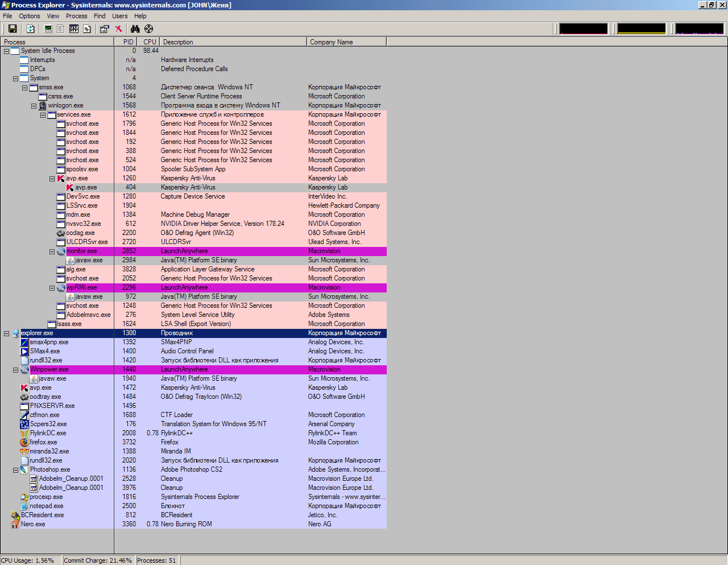Click the firefox.exe process icon
Viewport: 728px width, 565px height.
pyautogui.click(x=24, y=442)
